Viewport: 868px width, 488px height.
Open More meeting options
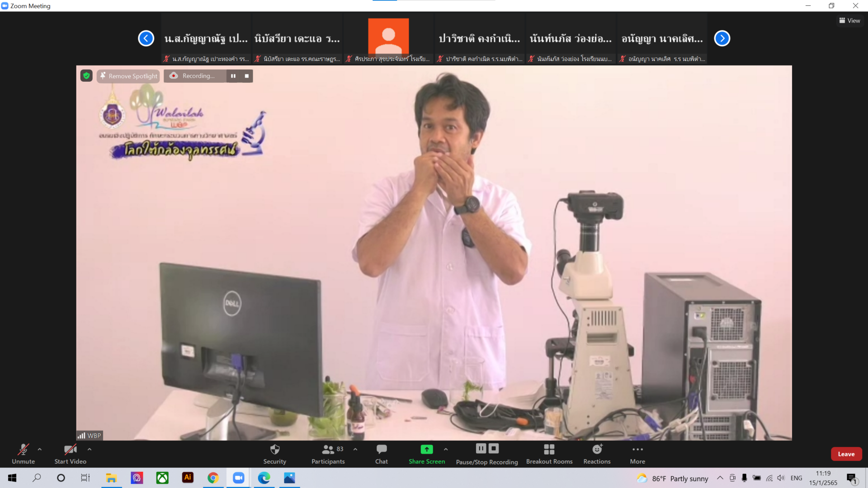pyautogui.click(x=637, y=454)
